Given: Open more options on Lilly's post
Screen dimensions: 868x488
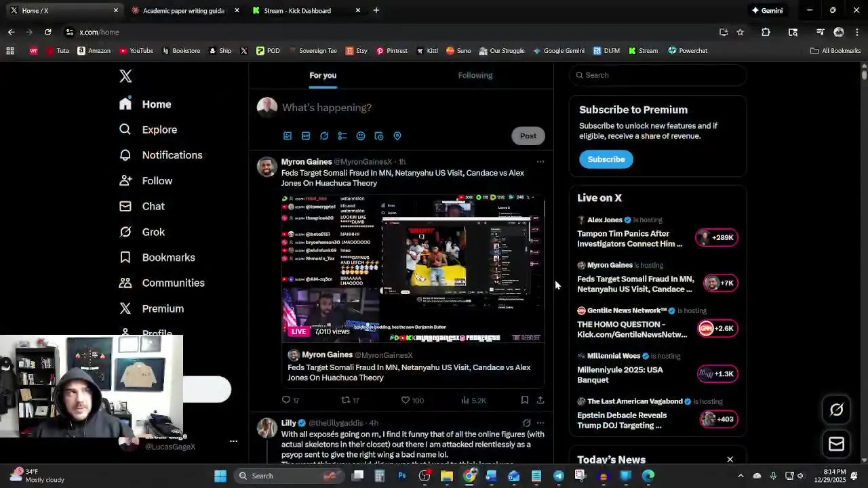Looking at the screenshot, I should tap(540, 423).
